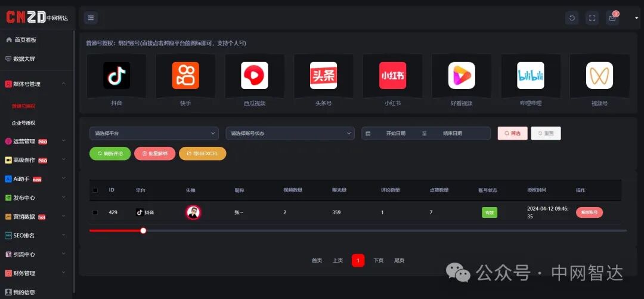The image size is (644, 299).
Task: Click the avatar of user 张~
Action: [193, 212]
